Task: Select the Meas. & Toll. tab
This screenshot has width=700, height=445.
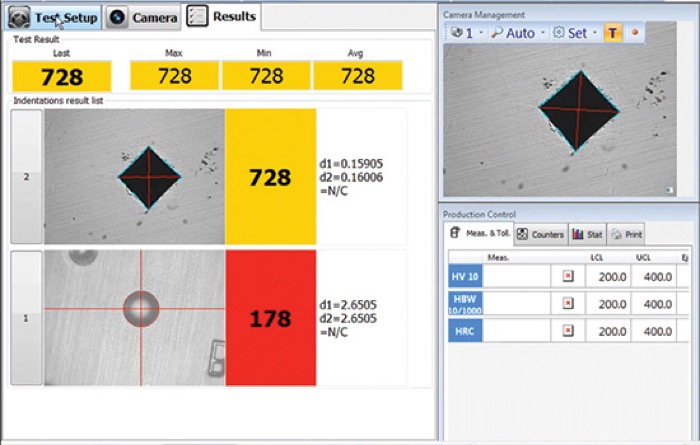Action: 481,234
